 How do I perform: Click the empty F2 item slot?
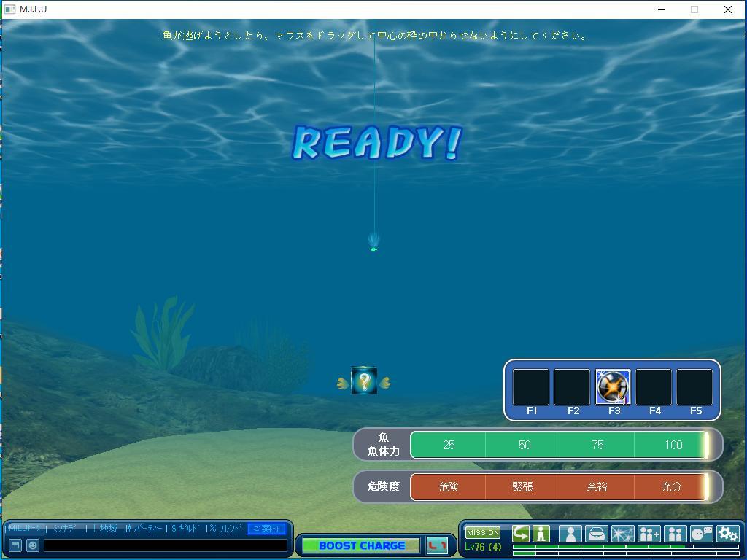tap(572, 386)
